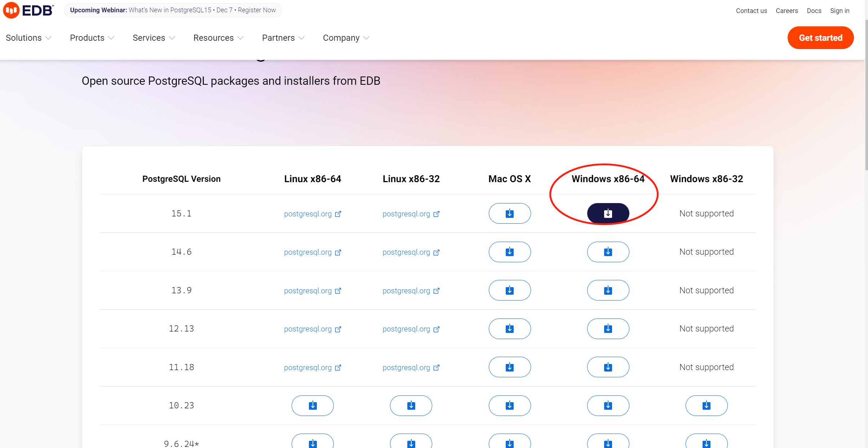Download PostgreSQL 13.9 for Mac OS X
Viewport: 868px width, 448px height.
coord(509,290)
